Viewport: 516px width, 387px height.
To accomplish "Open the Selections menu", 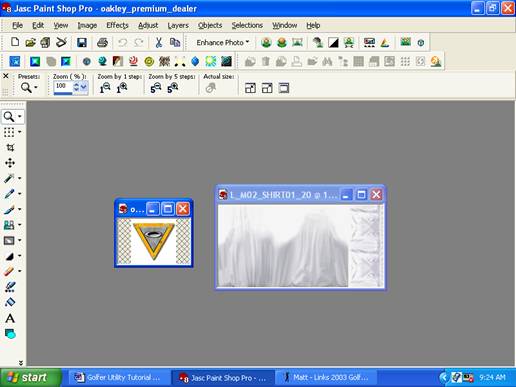I will [247, 25].
